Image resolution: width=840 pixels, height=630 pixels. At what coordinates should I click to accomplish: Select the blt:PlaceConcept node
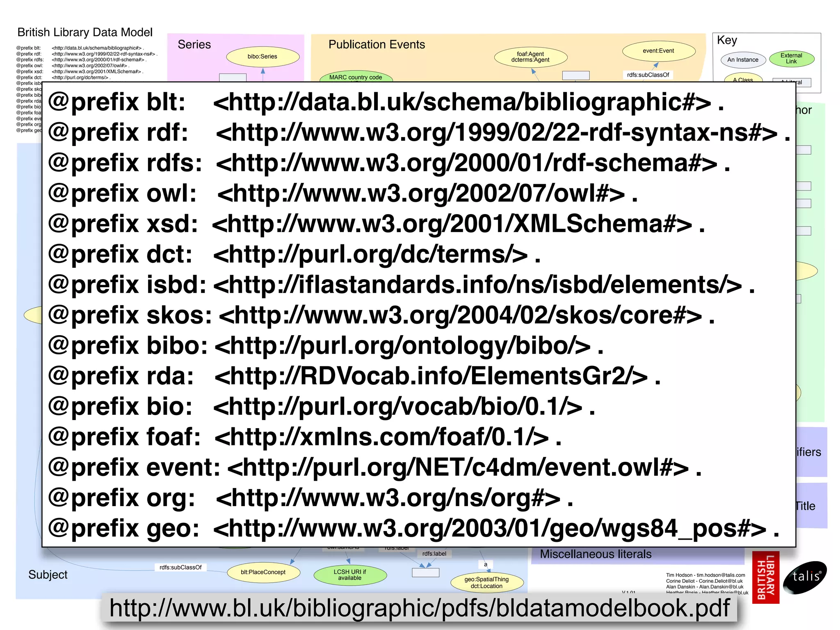[x=263, y=572]
